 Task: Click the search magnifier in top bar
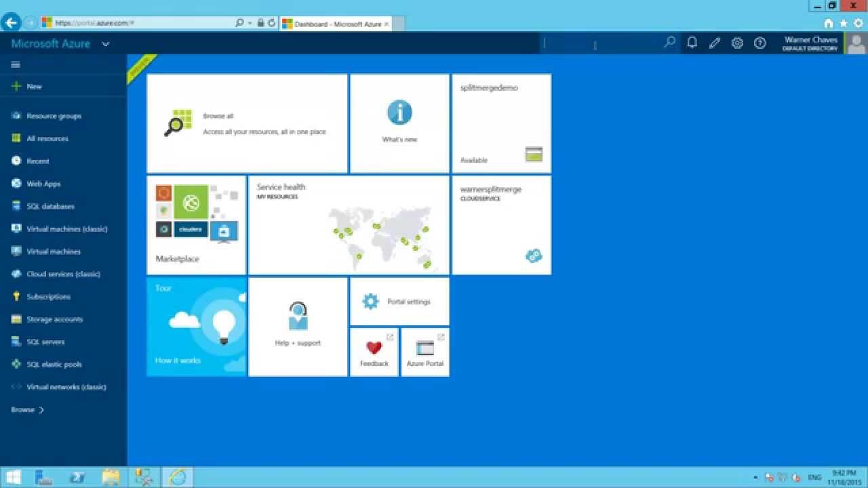point(669,43)
